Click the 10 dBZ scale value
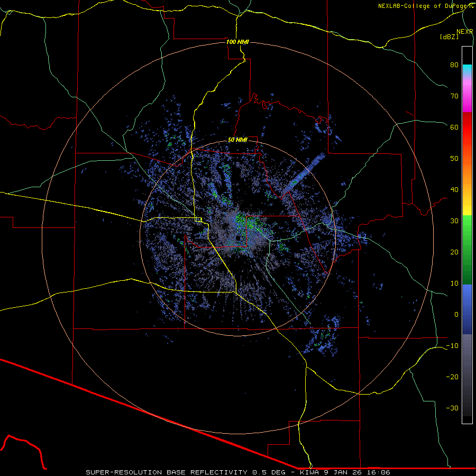This screenshot has width=476, height=476. click(454, 283)
